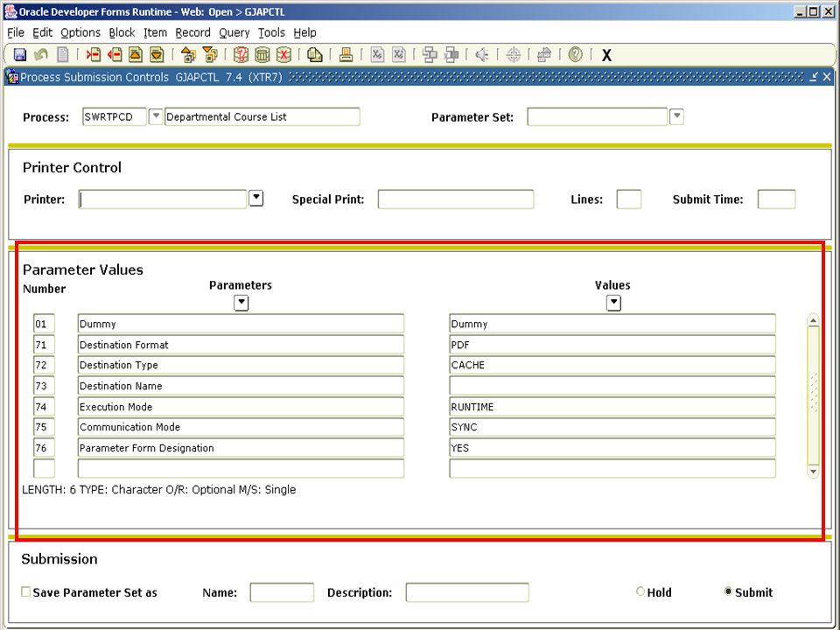
Task: Click the Printer input field
Action: pyautogui.click(x=163, y=199)
